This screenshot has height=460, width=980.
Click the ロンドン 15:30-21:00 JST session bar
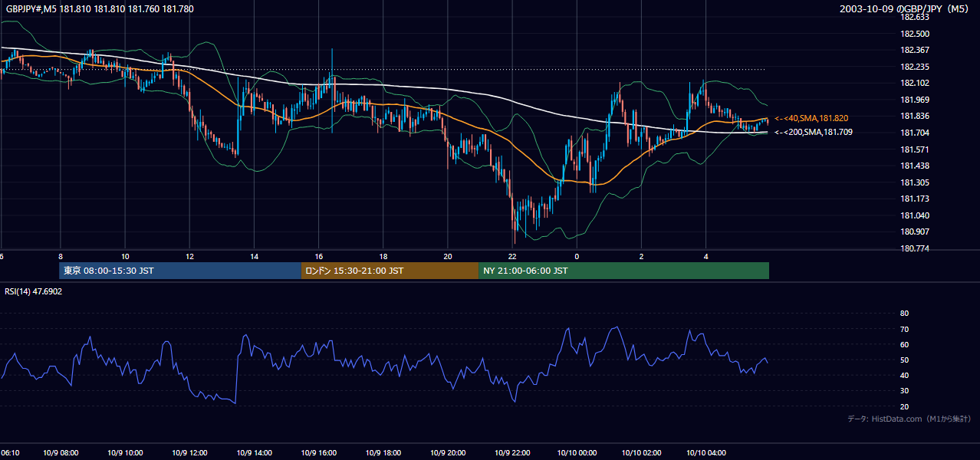pos(390,271)
